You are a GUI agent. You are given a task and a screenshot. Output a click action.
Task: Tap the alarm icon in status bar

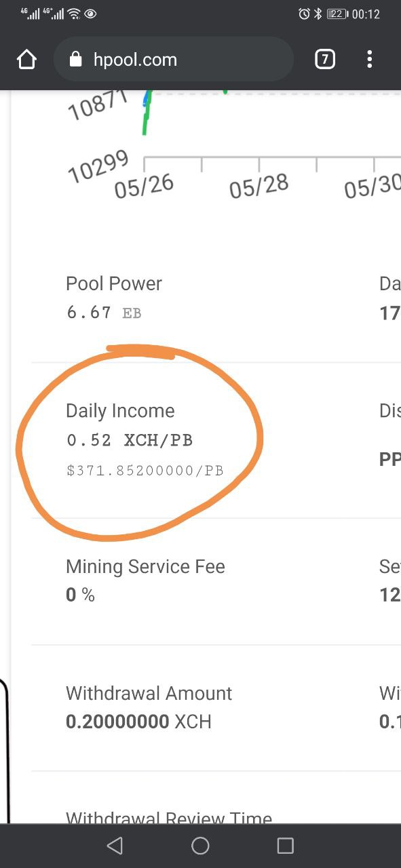coord(304,14)
